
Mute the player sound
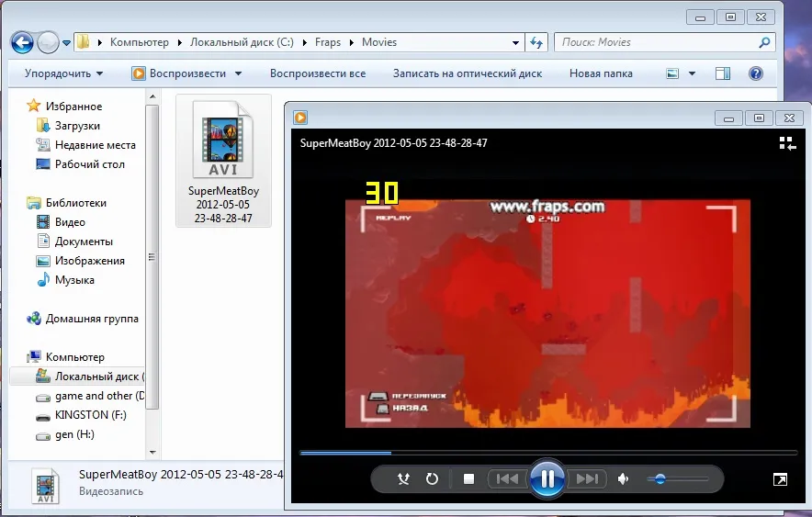click(x=624, y=478)
